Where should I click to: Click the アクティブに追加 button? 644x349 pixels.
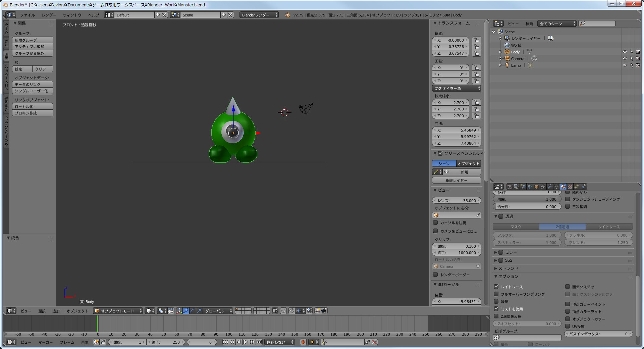click(33, 47)
